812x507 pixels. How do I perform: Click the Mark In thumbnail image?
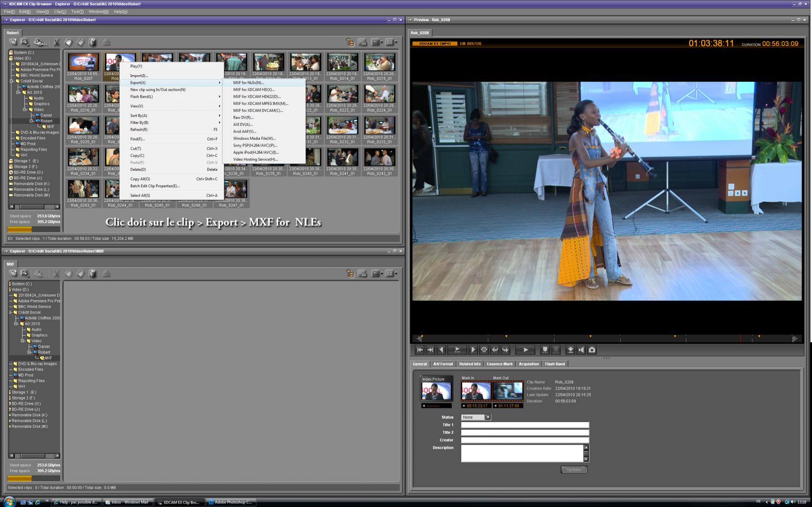coord(476,391)
